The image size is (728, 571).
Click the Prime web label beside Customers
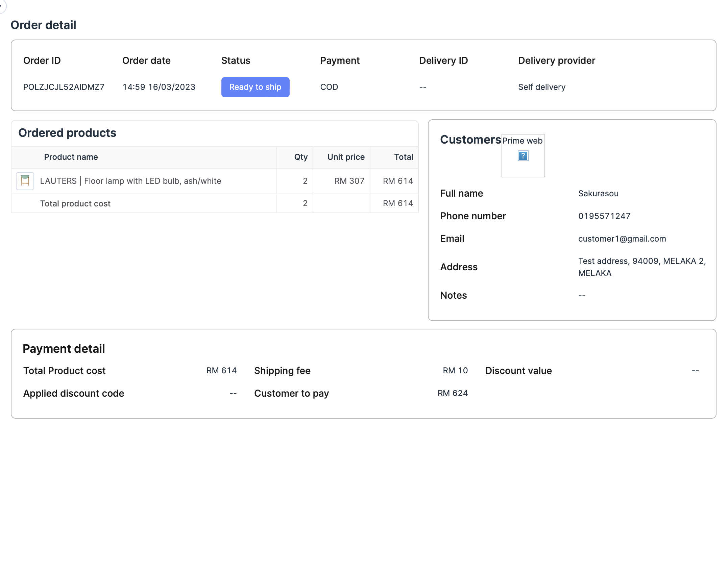pyautogui.click(x=522, y=141)
